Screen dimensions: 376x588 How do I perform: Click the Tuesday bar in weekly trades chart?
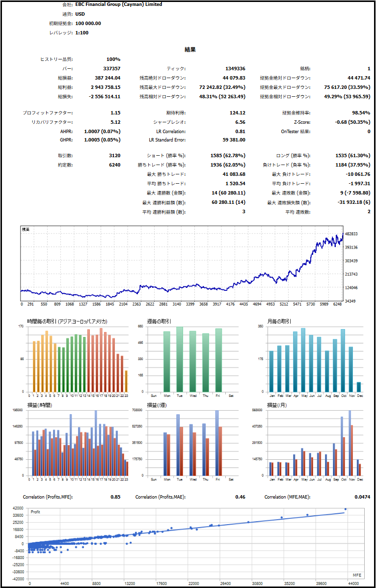[180, 359]
